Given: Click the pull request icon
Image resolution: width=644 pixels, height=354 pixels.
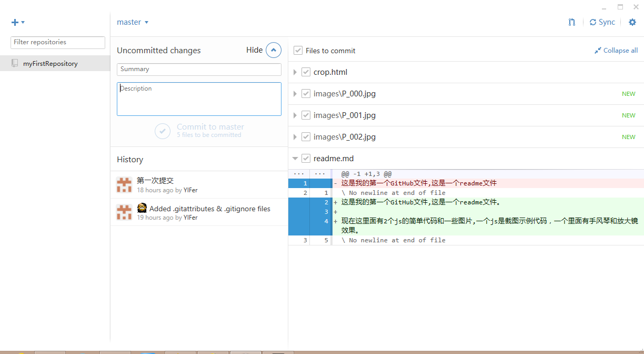Looking at the screenshot, I should pyautogui.click(x=572, y=22).
